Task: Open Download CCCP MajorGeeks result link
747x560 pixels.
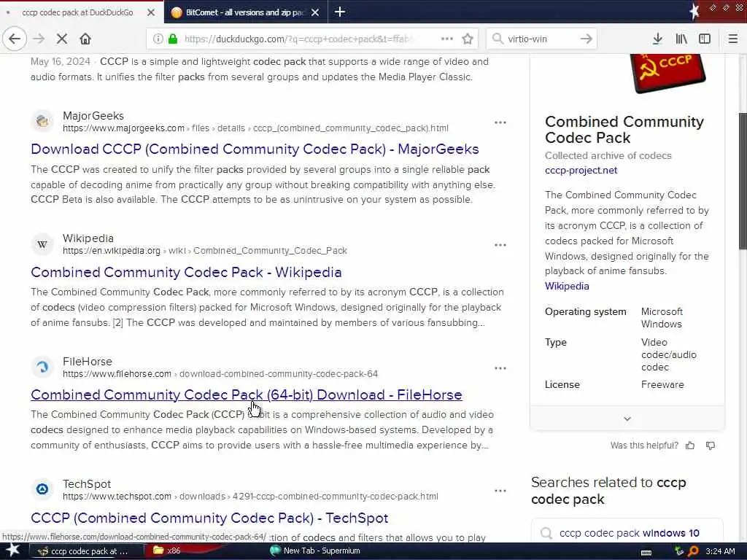Action: 255,149
